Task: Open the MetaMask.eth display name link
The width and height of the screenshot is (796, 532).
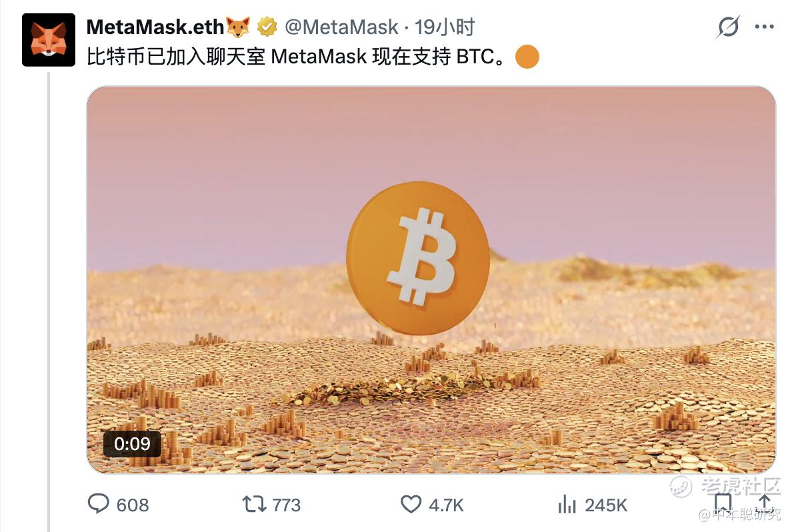Action: pyautogui.click(x=155, y=27)
